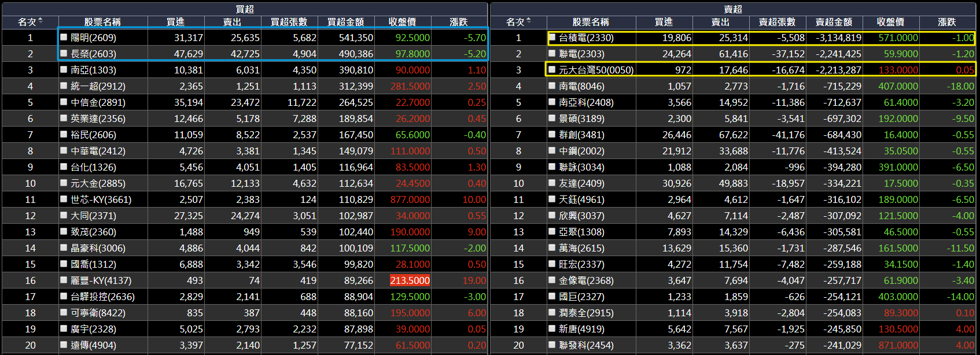The width and height of the screenshot is (980, 355).
Task: Open stock 台化(1326)
Action: (93, 167)
